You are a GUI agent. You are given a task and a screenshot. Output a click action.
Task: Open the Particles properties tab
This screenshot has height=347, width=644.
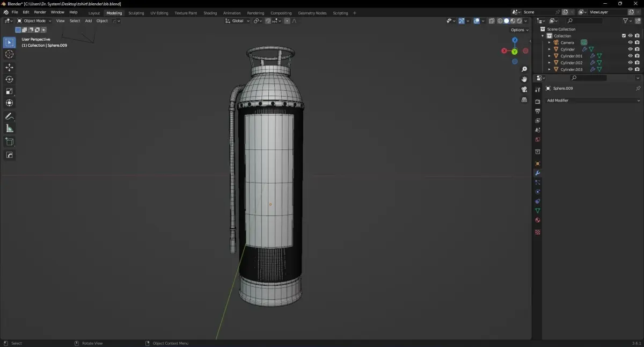(x=537, y=183)
